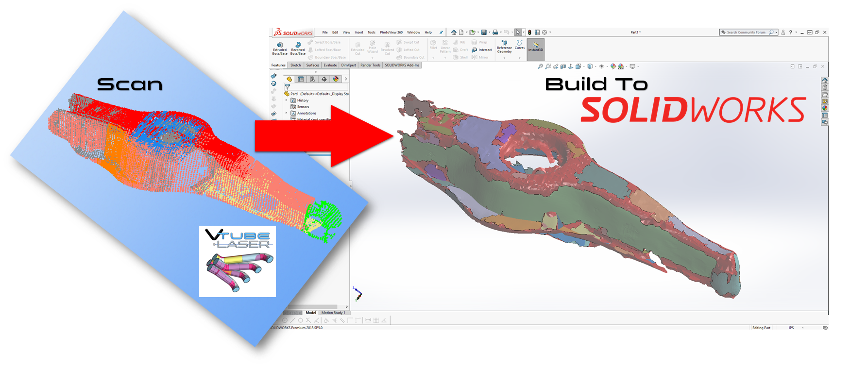Click the Extruded Boss/Base tool

pos(280,48)
